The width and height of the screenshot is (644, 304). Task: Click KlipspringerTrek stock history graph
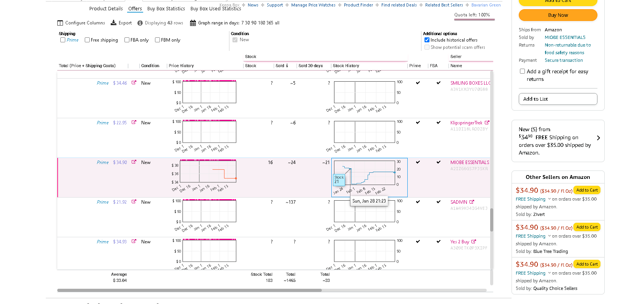click(x=365, y=132)
